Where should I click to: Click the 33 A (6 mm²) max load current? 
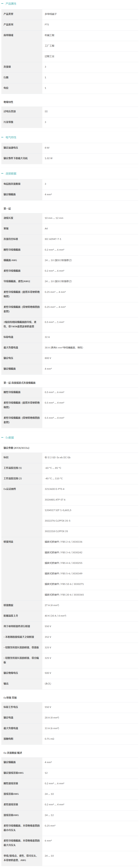click(x=52, y=728)
